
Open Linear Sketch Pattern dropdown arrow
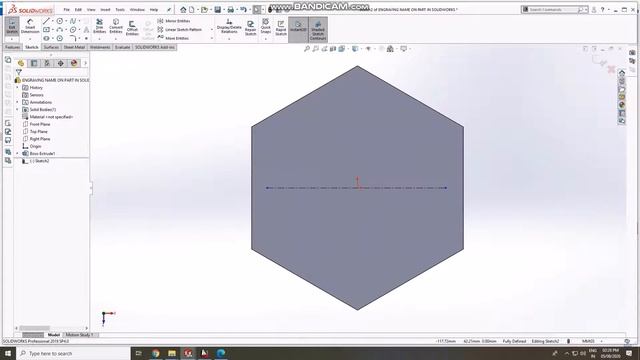tap(211, 30)
